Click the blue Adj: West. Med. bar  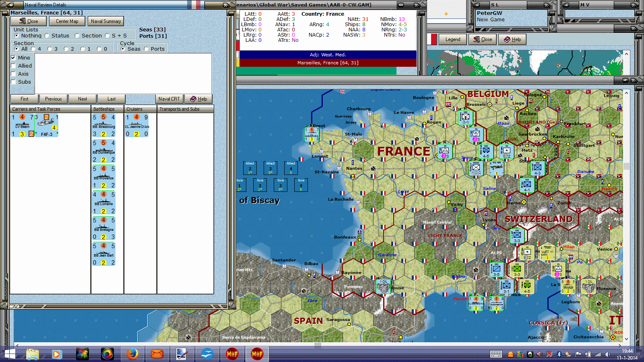pos(328,55)
